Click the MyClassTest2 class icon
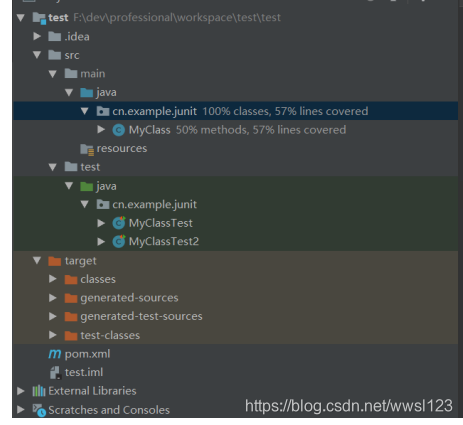The width and height of the screenshot is (463, 425). (x=119, y=241)
